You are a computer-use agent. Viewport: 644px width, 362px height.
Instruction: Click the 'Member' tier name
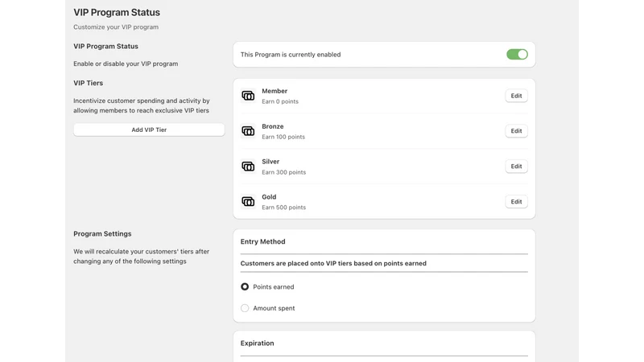coord(275,91)
